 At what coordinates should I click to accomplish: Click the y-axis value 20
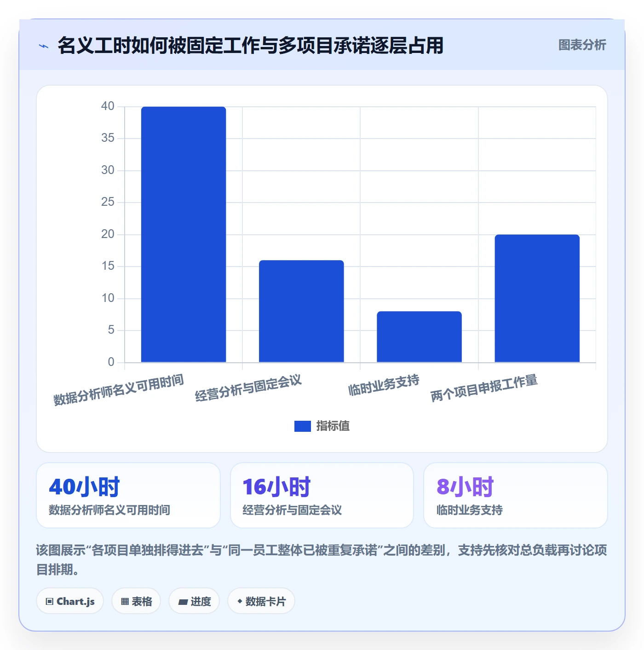pos(108,234)
